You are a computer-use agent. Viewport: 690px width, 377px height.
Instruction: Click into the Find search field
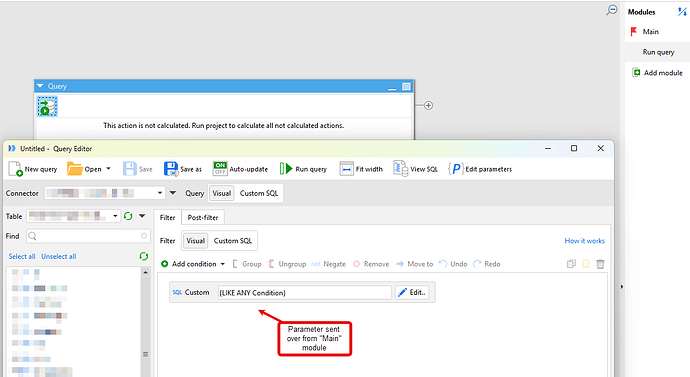point(88,236)
